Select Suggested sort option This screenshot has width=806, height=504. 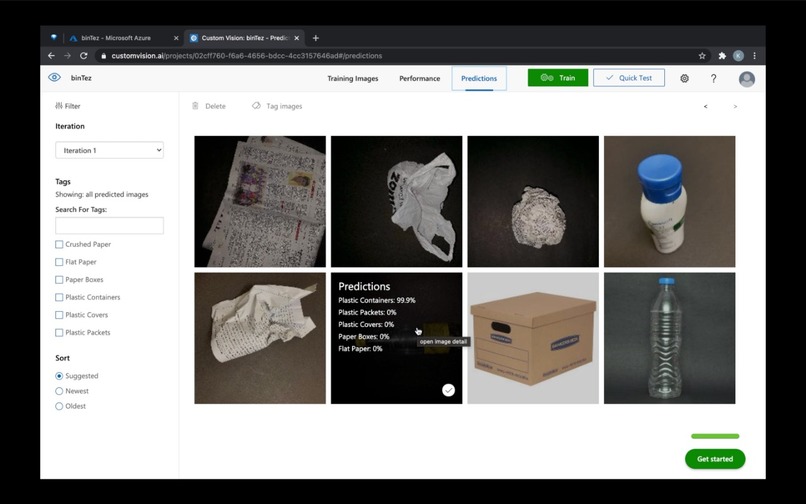59,376
